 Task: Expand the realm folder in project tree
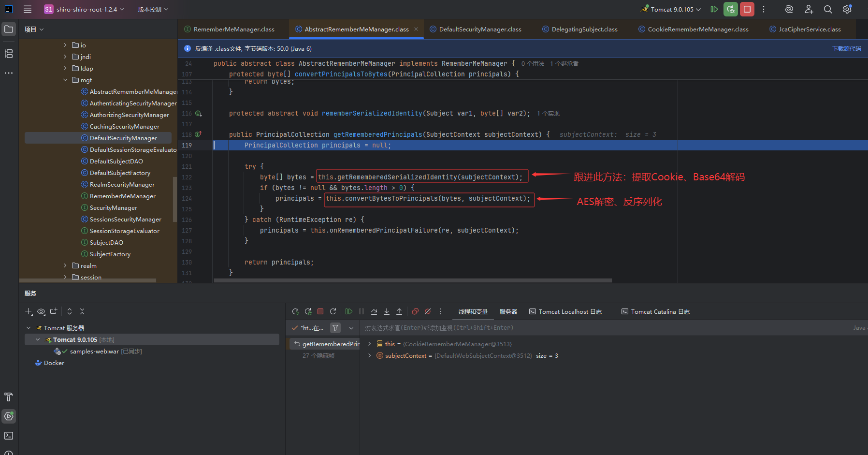click(65, 265)
